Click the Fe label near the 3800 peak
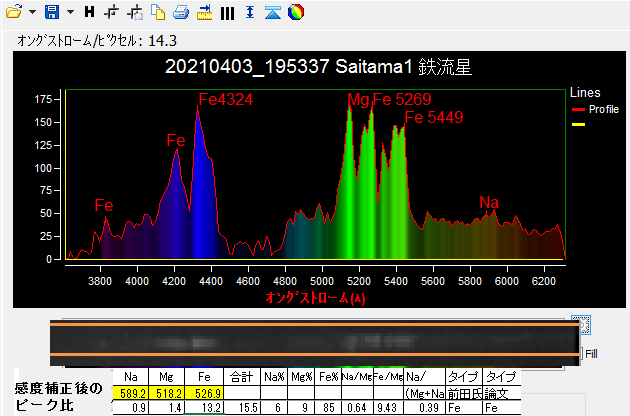 (104, 206)
